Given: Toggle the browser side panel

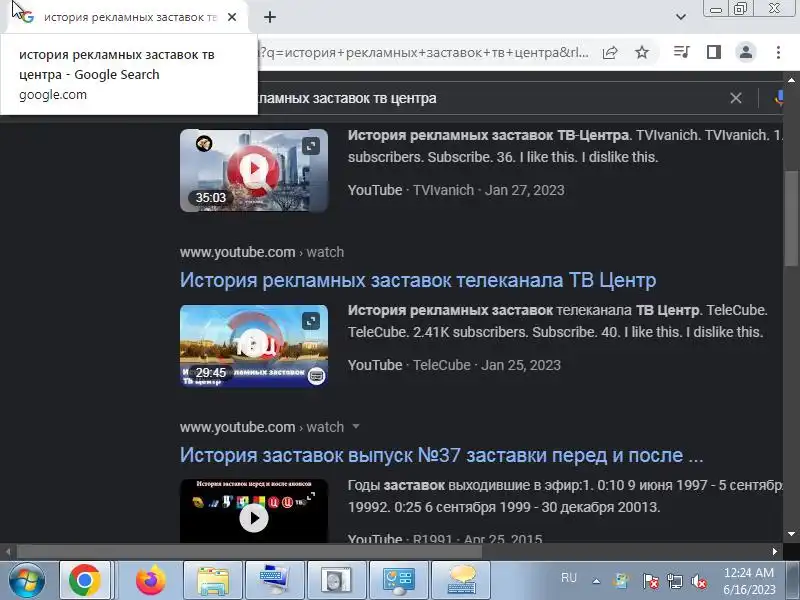Looking at the screenshot, I should pos(714,52).
